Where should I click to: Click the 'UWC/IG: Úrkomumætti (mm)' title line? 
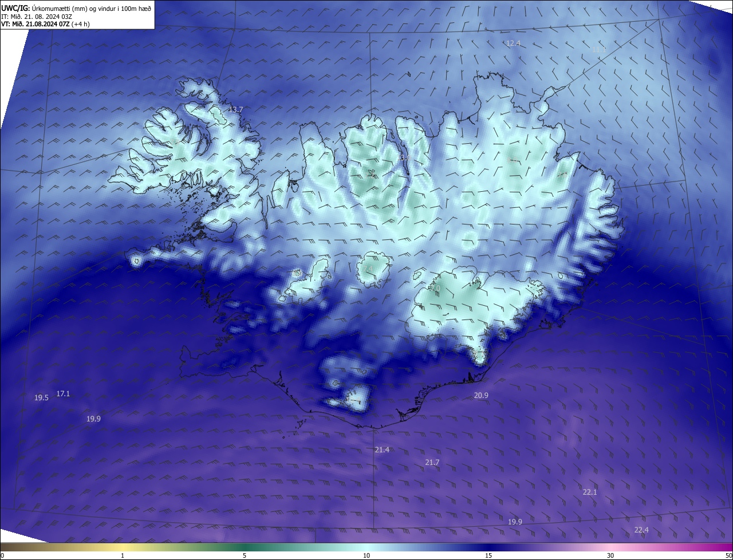(76, 9)
